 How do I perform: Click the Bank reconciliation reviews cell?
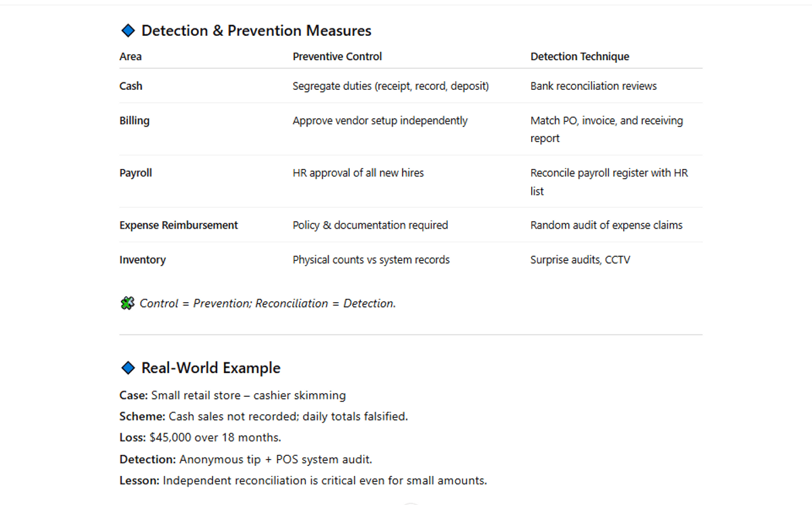tap(593, 86)
